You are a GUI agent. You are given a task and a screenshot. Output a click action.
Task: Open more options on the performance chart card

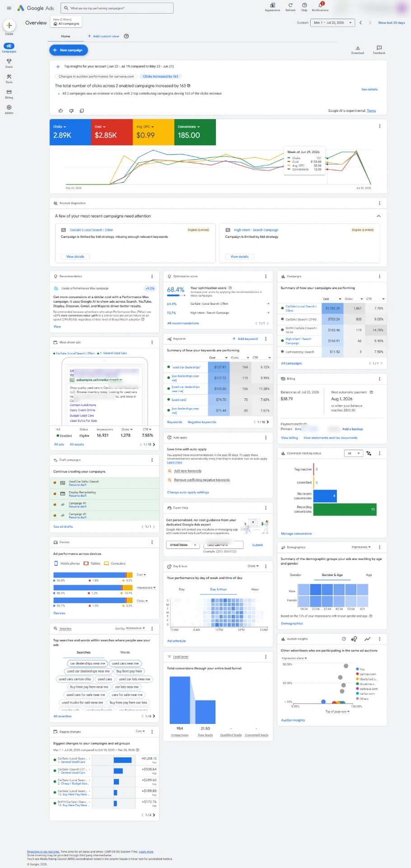coord(379,126)
